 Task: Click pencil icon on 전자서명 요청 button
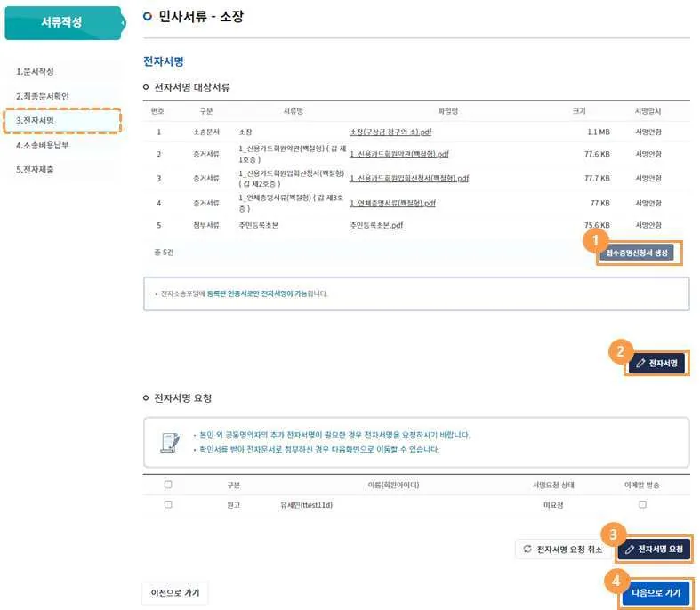pos(630,550)
